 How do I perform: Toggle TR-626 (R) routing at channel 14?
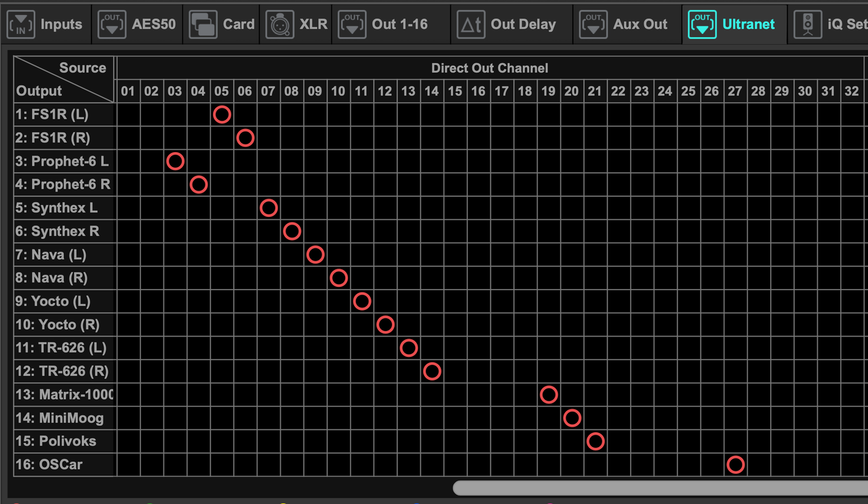coord(432,372)
